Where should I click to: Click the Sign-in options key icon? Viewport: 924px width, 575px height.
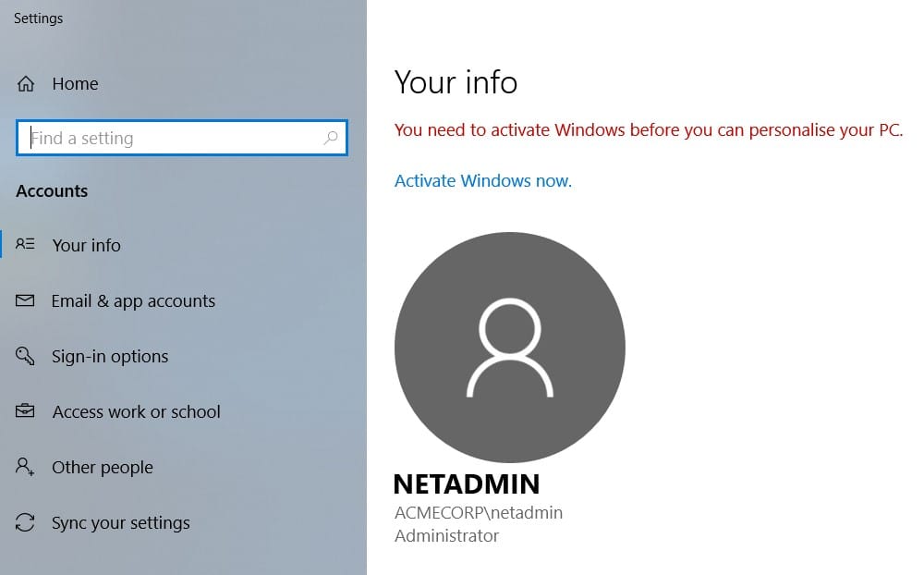tap(25, 356)
